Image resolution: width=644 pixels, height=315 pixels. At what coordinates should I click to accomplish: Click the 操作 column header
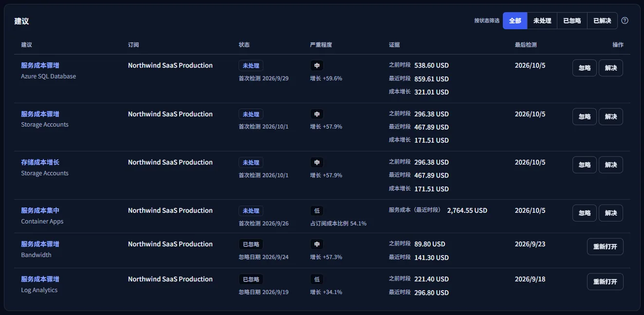pos(618,45)
